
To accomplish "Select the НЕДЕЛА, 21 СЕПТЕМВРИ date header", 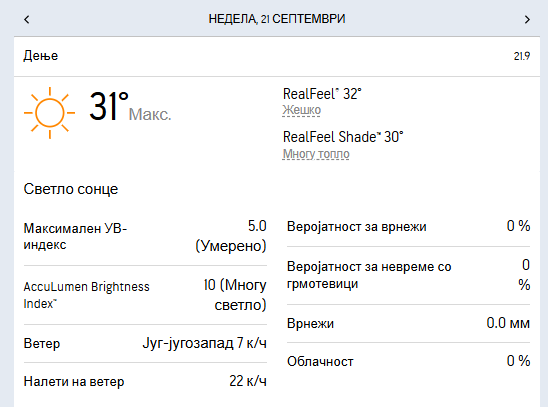I will coord(277,19).
